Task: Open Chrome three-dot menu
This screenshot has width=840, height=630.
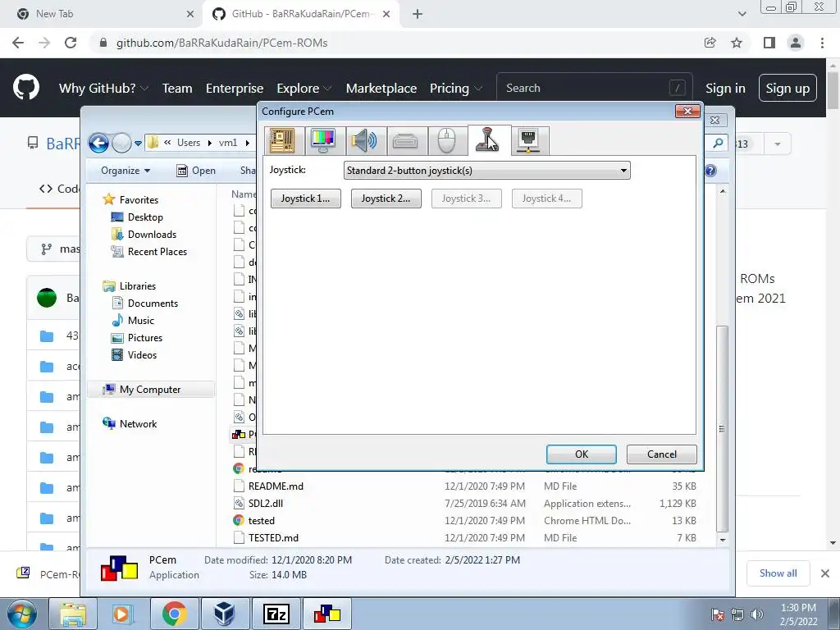Action: 822,43
